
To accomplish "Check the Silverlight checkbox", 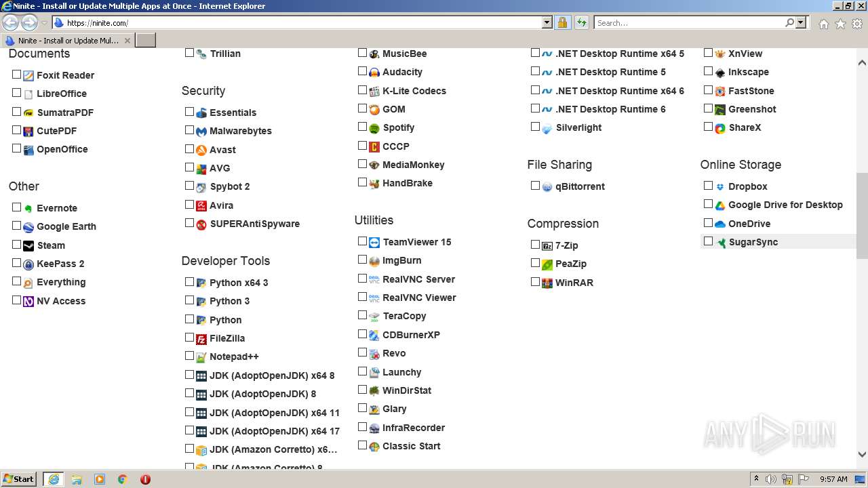I will (536, 126).
